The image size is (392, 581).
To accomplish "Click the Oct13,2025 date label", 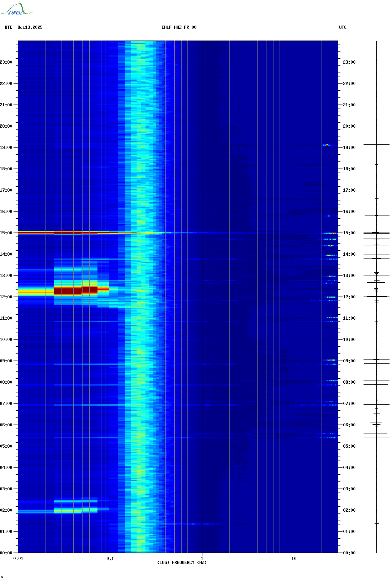I will [x=30, y=27].
